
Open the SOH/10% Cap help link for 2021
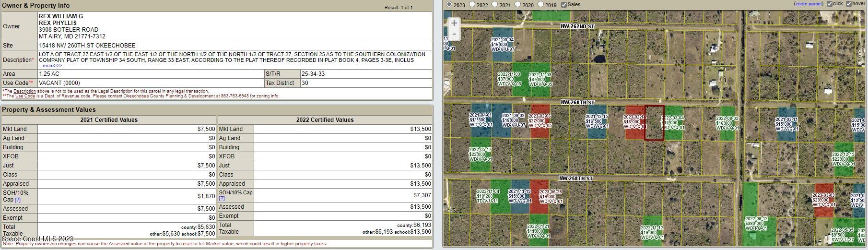tap(18, 200)
